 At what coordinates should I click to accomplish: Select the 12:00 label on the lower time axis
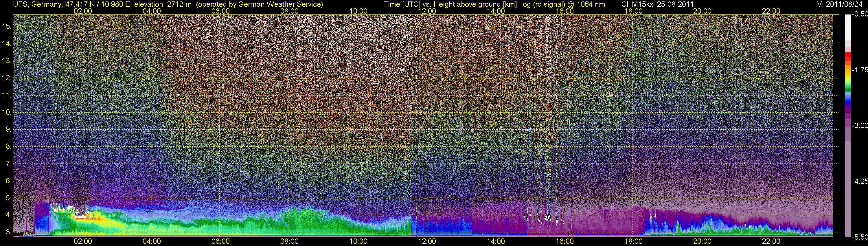(427, 241)
